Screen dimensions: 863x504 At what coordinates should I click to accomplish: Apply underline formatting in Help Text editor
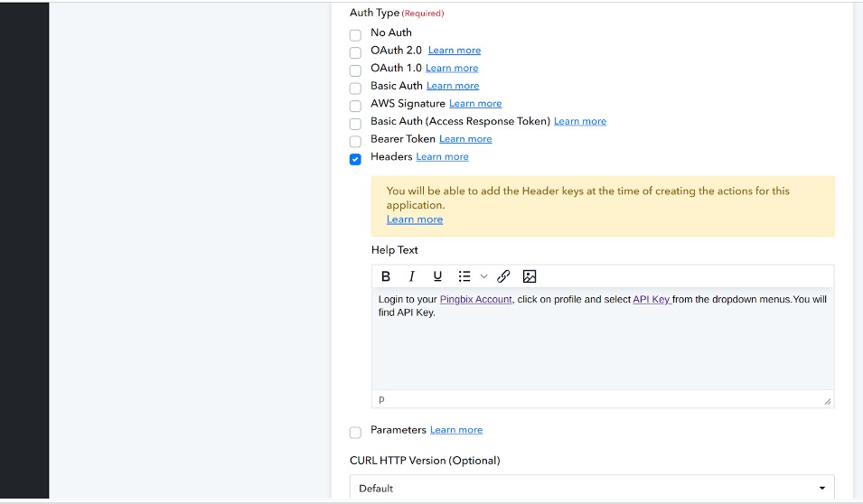[x=437, y=276]
